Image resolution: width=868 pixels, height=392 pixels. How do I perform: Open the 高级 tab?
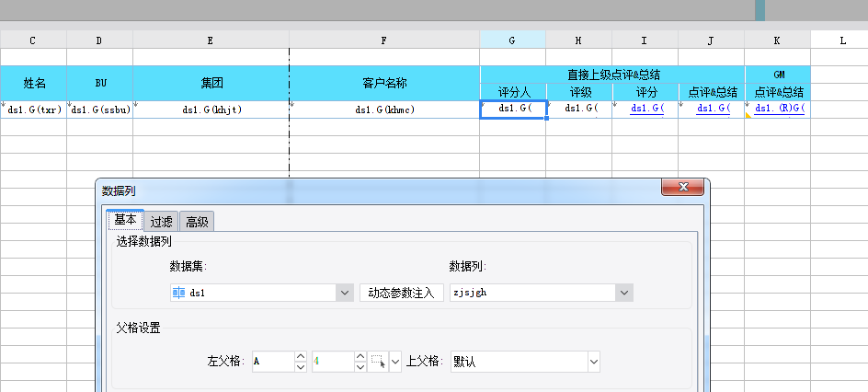pos(197,222)
